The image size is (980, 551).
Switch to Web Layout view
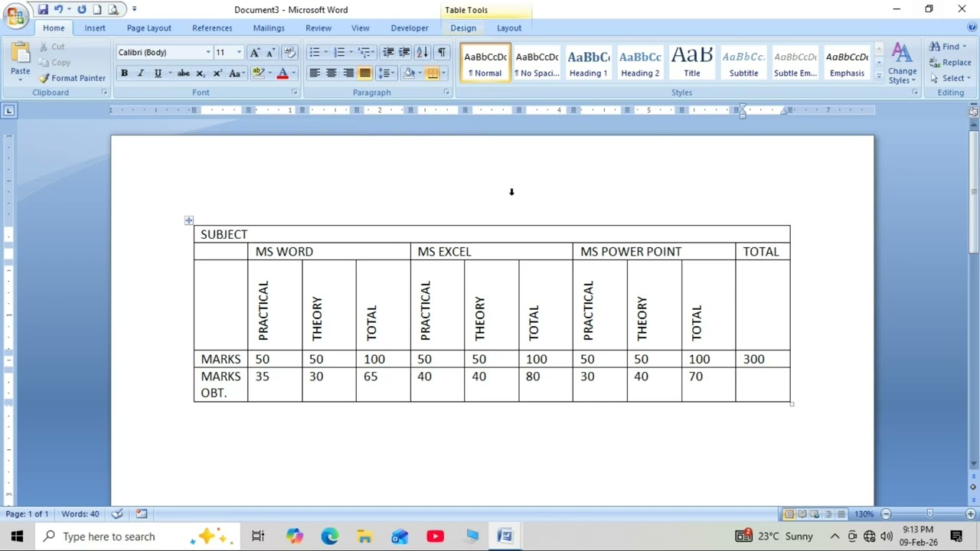coord(815,514)
